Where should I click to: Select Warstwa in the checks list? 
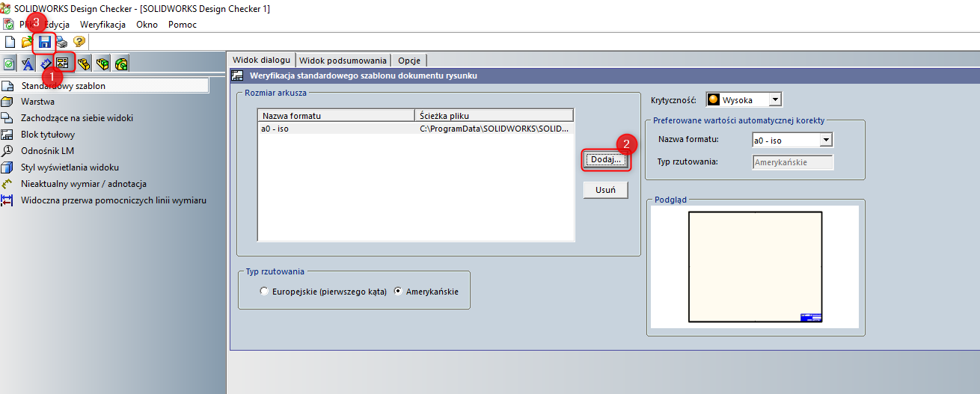(38, 102)
